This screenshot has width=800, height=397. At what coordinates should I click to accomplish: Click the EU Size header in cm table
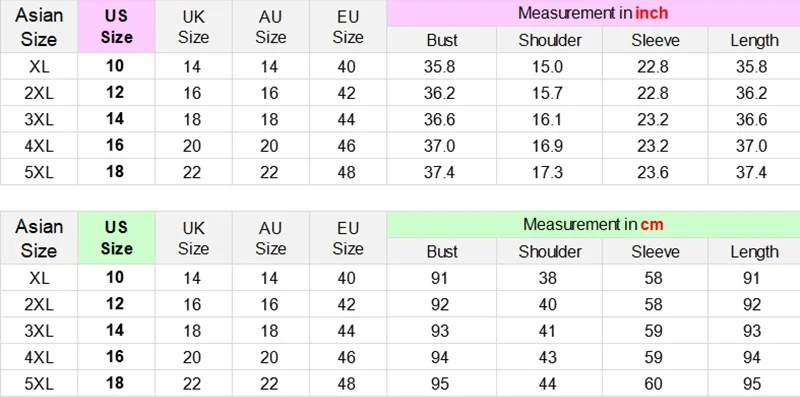click(x=347, y=238)
